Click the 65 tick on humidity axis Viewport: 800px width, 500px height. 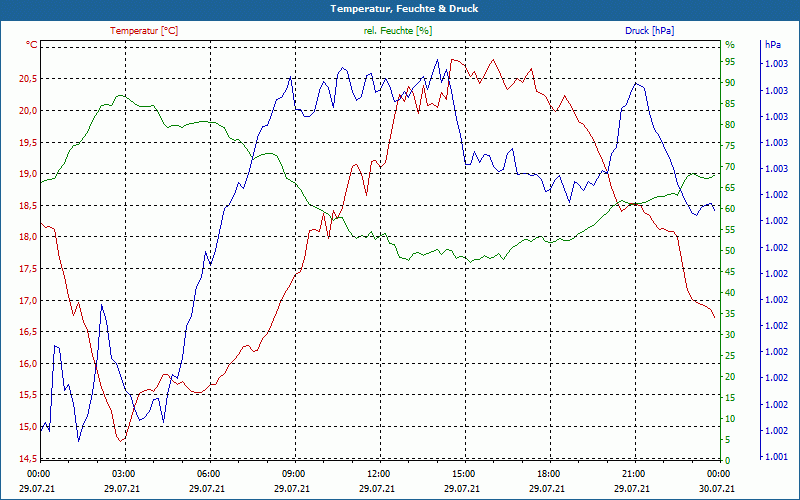point(730,188)
